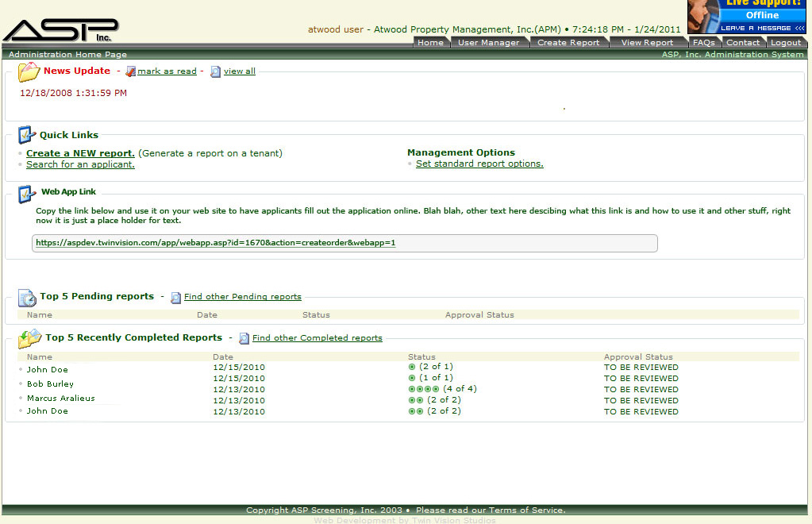Open the FAQs tab

[704, 42]
